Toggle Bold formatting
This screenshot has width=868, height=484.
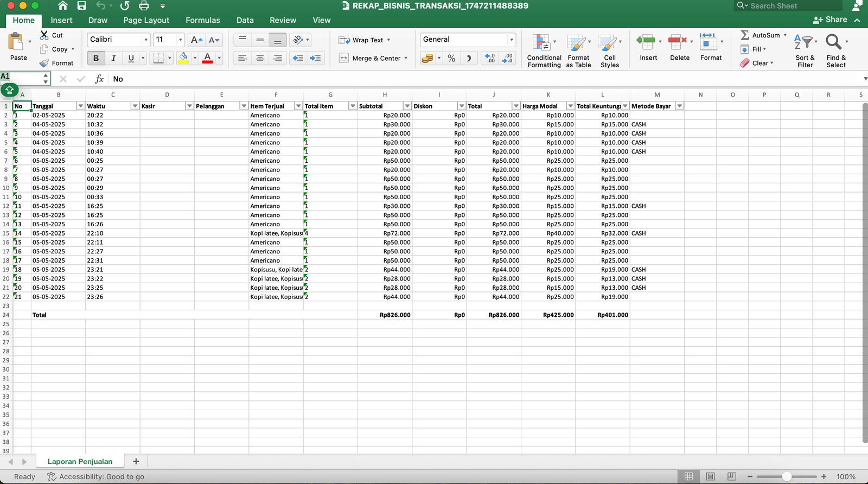coord(96,58)
